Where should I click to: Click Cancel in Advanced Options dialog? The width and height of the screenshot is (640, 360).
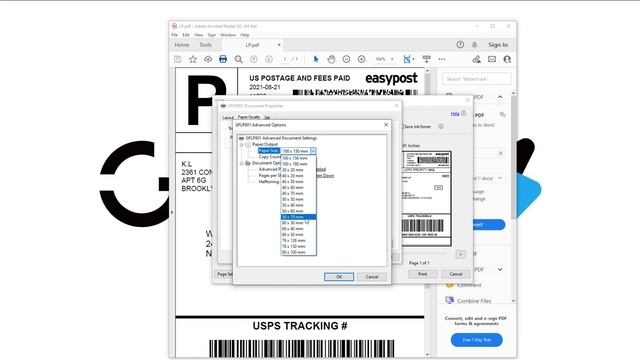(371, 277)
